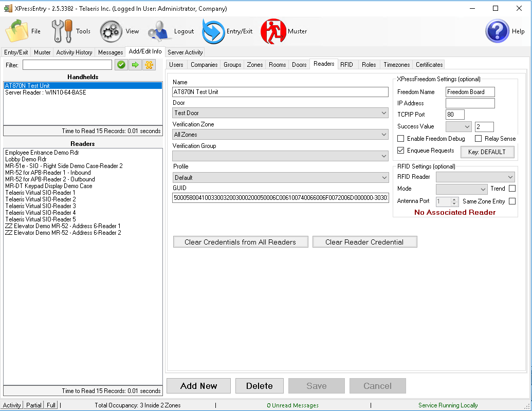Open the Timezones tab
This screenshot has height=411, width=532.
pos(396,65)
